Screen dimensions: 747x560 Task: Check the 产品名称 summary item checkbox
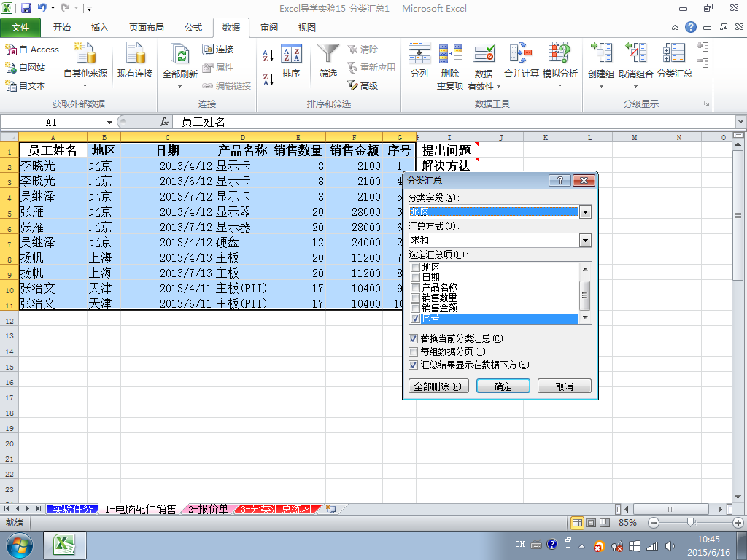pos(415,287)
